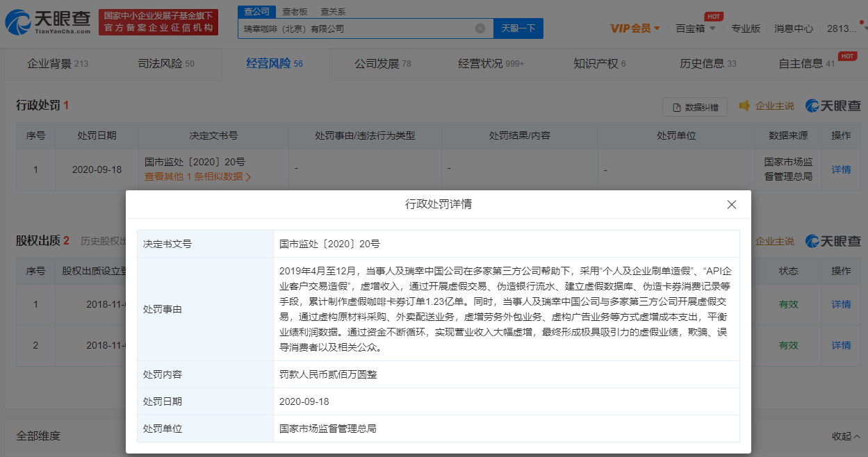Click the 国家中小企业发展子基金旗下 banner
The width and height of the screenshot is (868, 457).
(x=158, y=22)
